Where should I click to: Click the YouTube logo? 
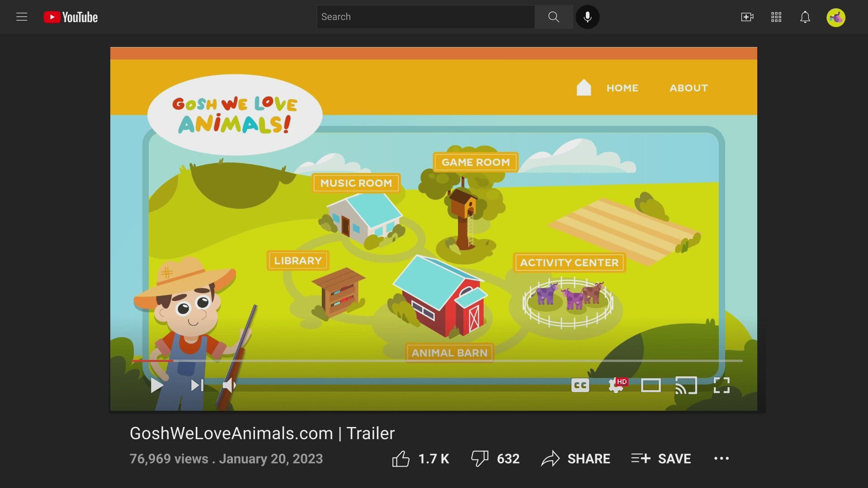tap(70, 17)
